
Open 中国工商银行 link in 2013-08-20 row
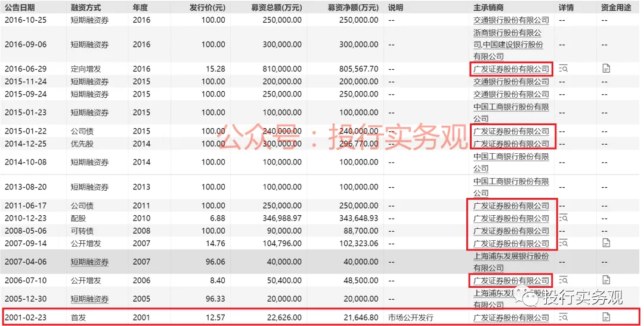tap(511, 187)
